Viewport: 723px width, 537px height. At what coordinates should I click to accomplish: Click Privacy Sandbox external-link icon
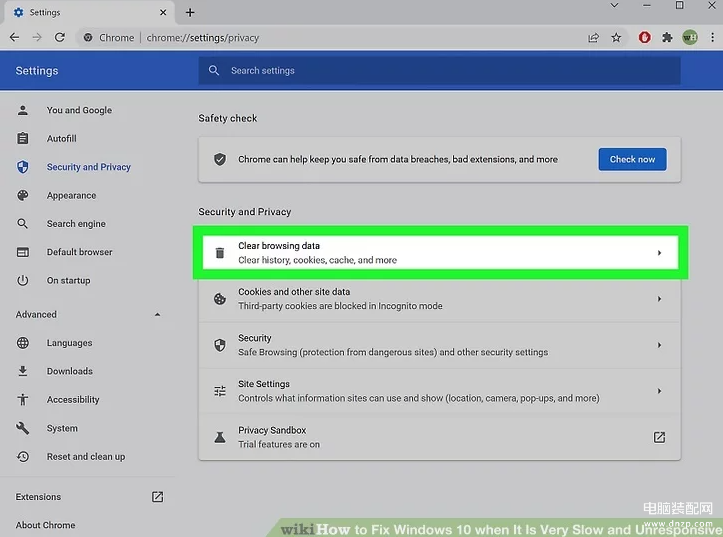[659, 437]
